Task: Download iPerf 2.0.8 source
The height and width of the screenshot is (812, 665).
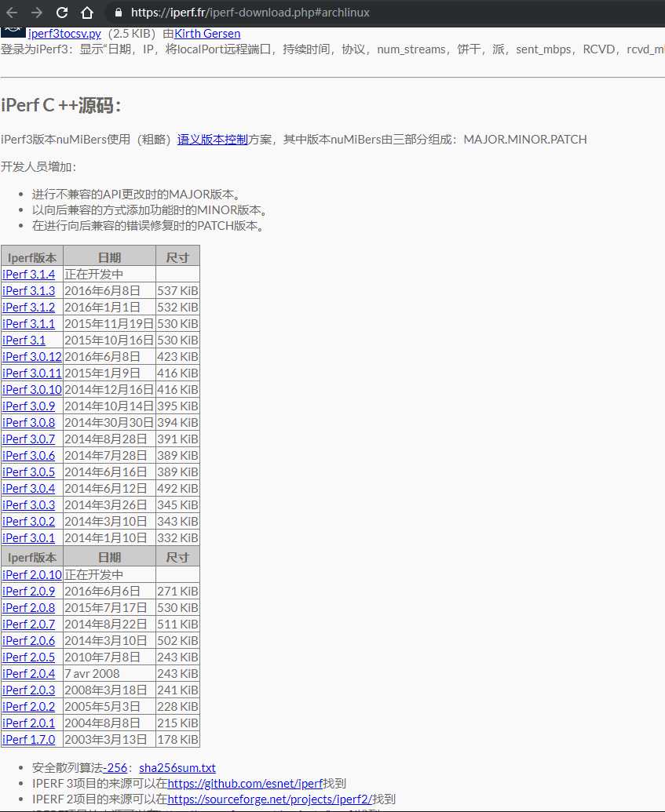Action: [28, 609]
